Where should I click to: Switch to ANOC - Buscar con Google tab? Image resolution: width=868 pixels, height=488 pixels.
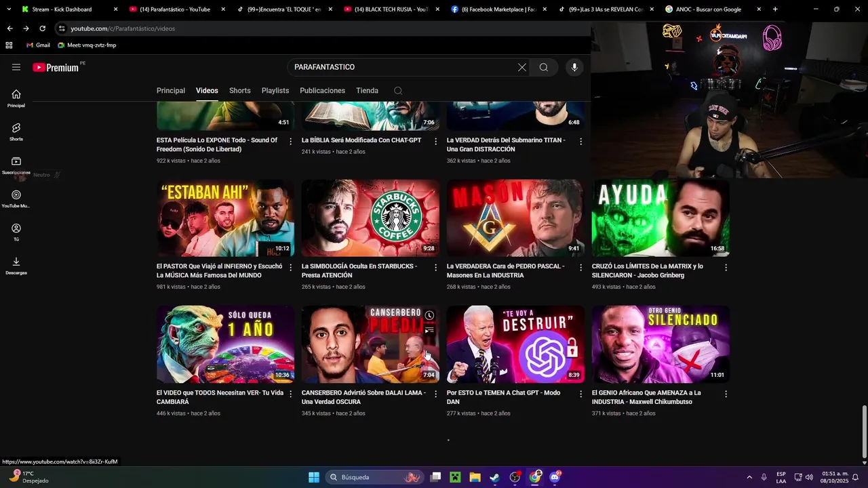click(x=711, y=9)
